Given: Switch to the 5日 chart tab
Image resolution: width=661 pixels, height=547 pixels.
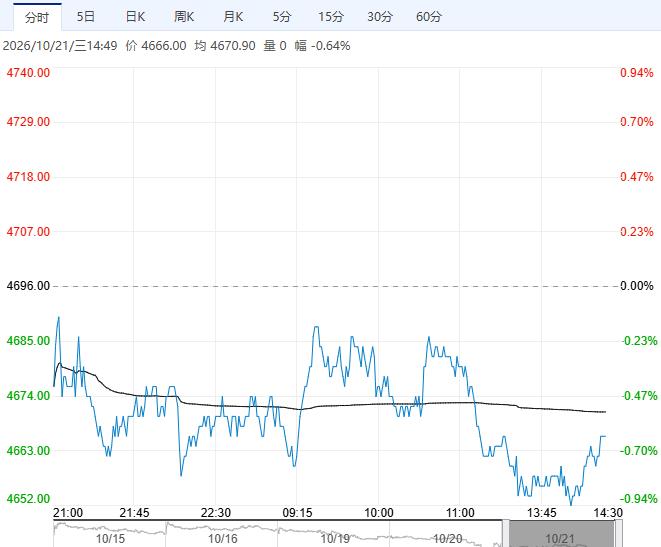Looking at the screenshot, I should point(86,17).
